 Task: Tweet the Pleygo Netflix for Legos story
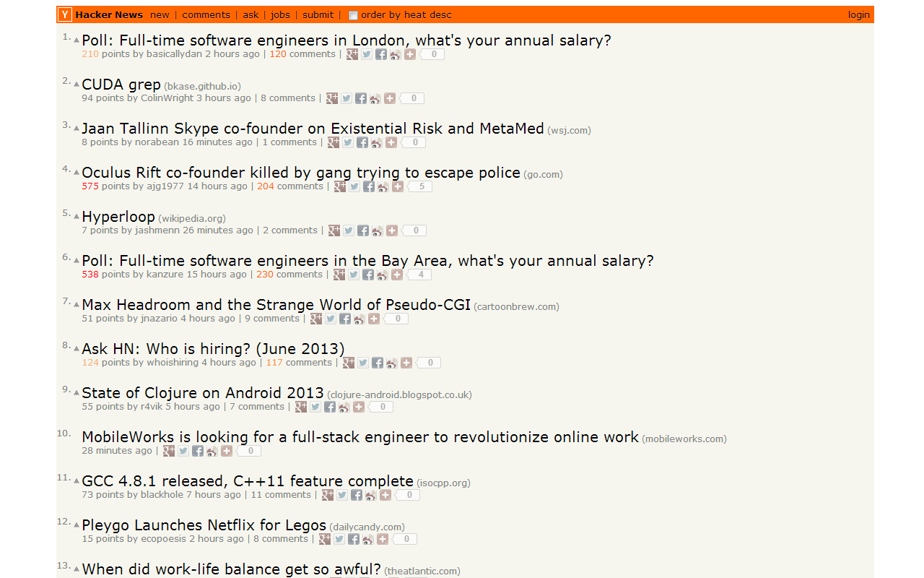(339, 539)
